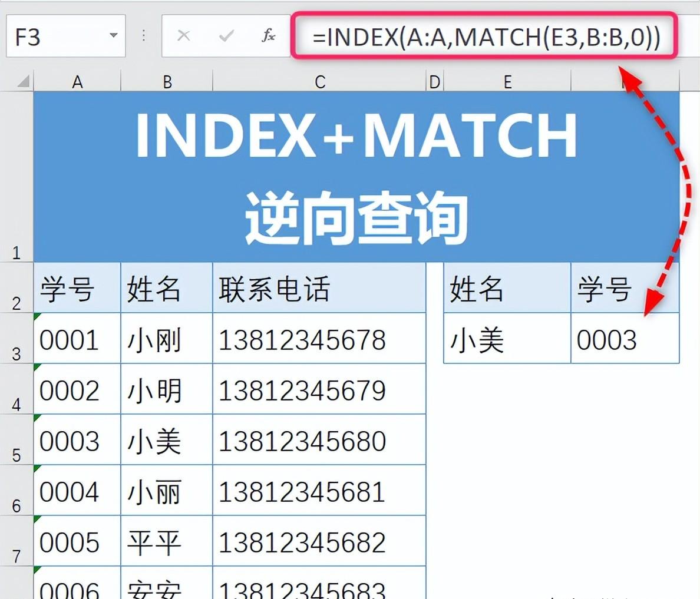The height and width of the screenshot is (599, 700).
Task: Select row 6 header
Action: 16,490
